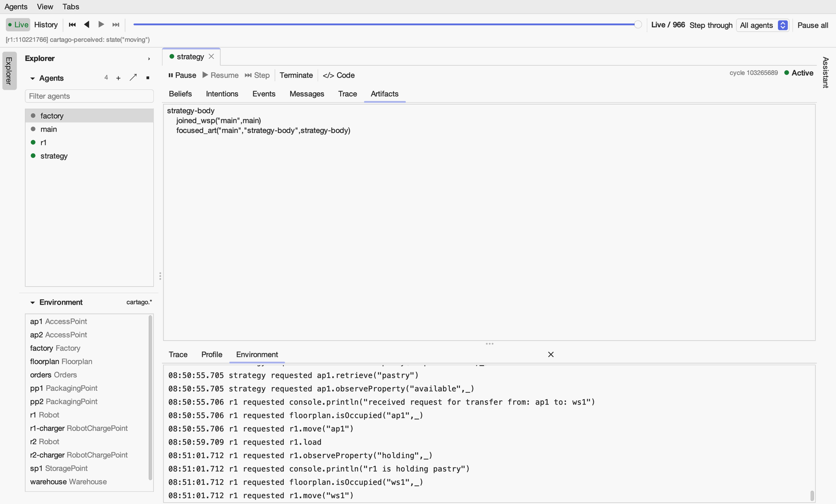Screen dimensions: 836x504
Task: Terminate the strategy agent
Action: (296, 75)
